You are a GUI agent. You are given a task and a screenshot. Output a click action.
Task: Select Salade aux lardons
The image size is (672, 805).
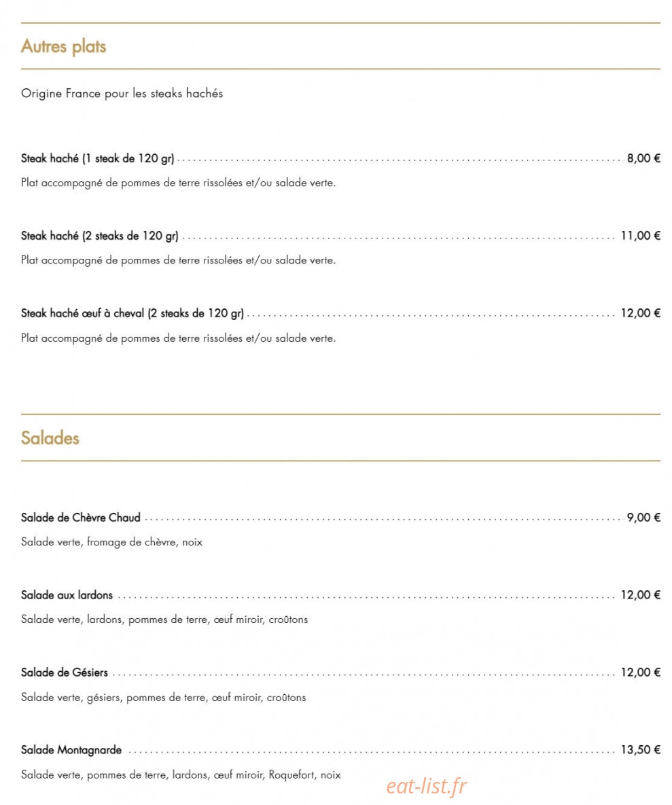67,595
